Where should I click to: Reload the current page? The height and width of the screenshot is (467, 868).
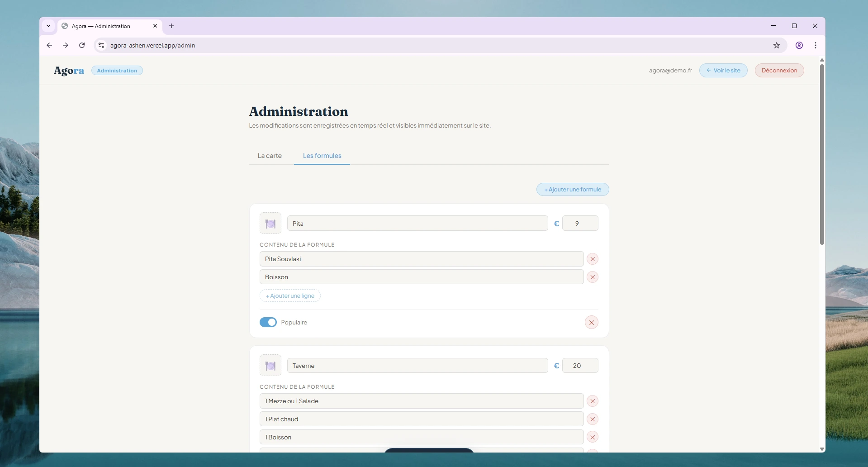click(x=82, y=45)
